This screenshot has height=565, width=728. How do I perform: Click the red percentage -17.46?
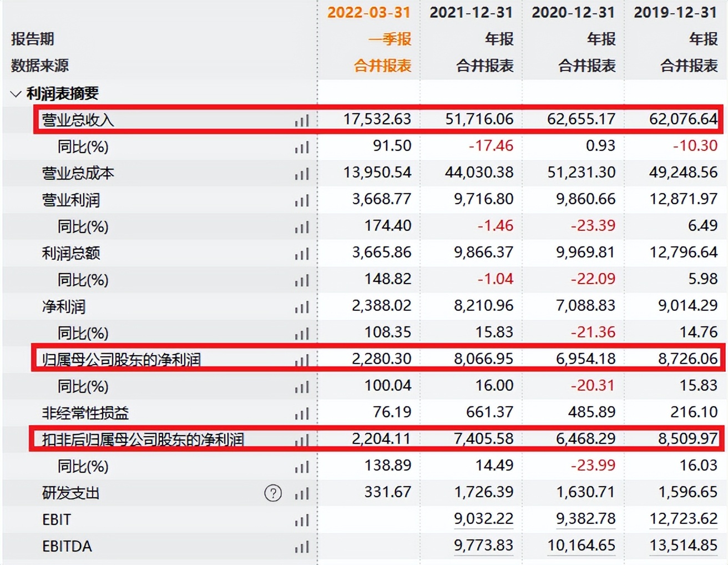pyautogui.click(x=491, y=146)
